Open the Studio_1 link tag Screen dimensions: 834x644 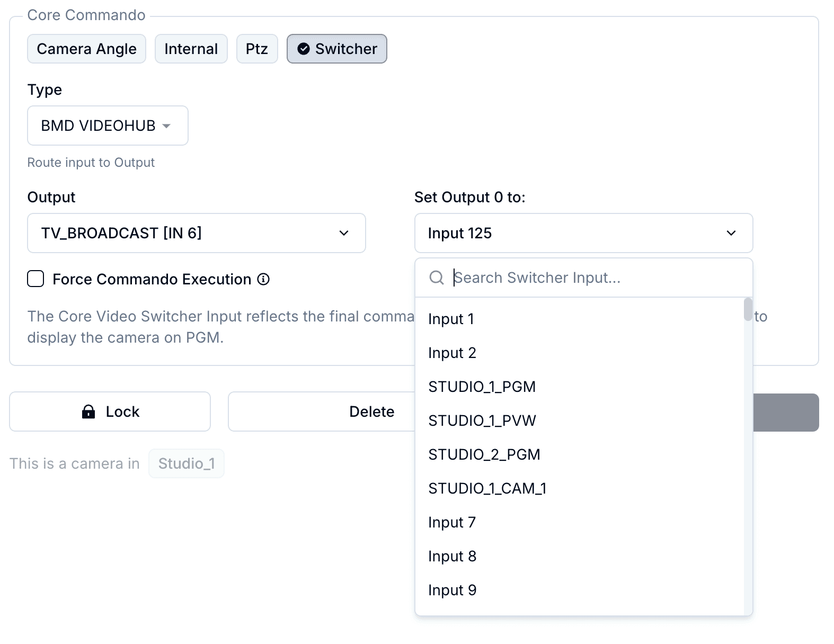(187, 463)
